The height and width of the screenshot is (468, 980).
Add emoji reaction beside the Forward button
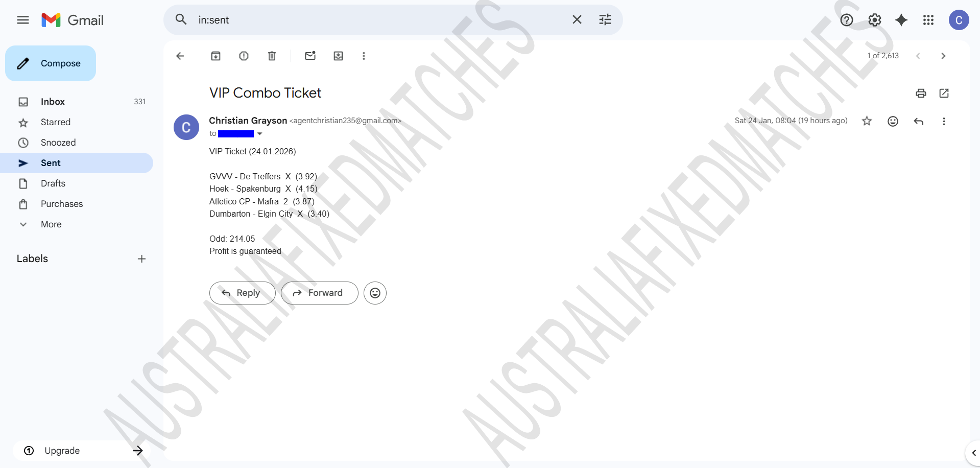point(375,293)
